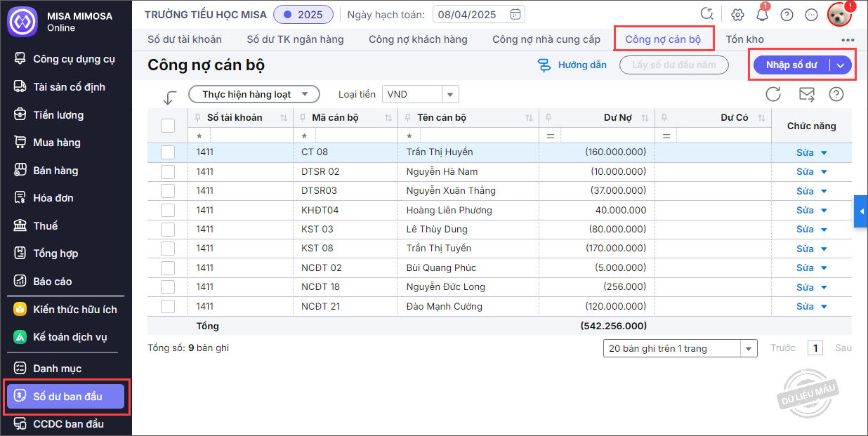Expand the blue side panel arrow
868x436 pixels.
(861, 211)
